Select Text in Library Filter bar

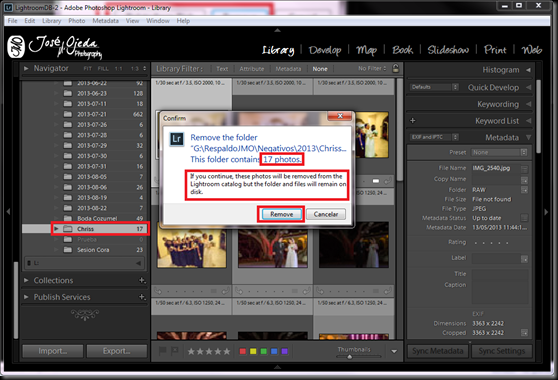point(222,69)
